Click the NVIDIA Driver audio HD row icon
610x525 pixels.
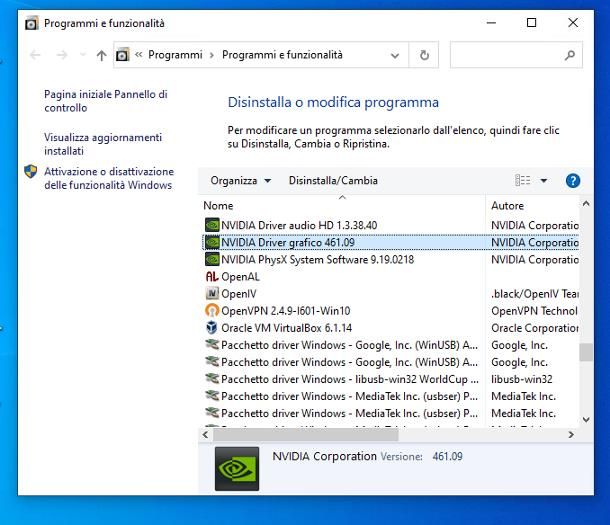212,225
